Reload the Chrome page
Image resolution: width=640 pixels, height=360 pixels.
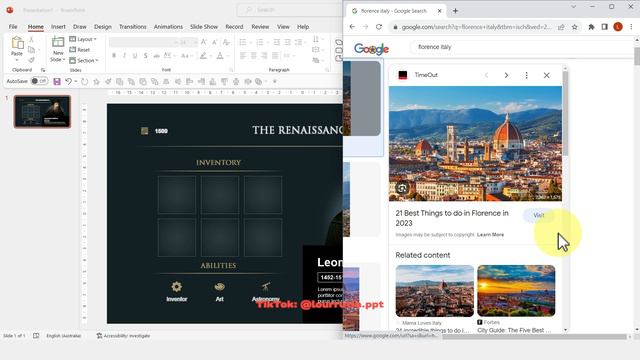pos(379,27)
